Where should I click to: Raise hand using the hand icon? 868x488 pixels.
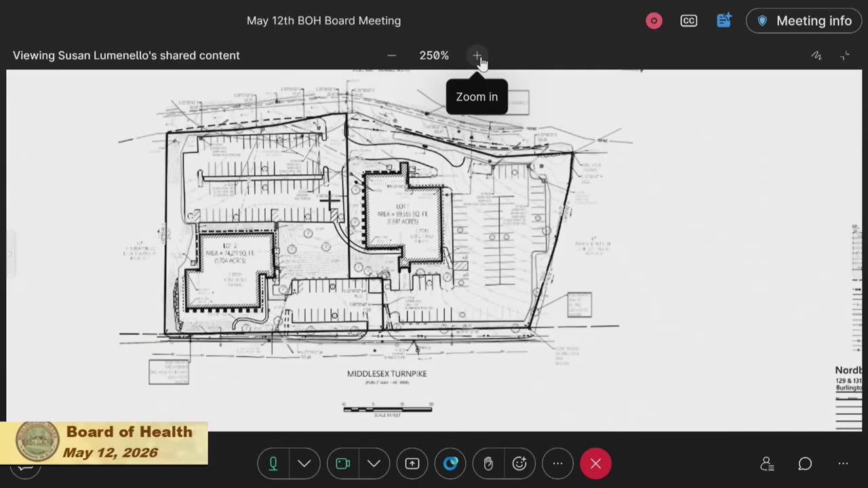tap(488, 464)
